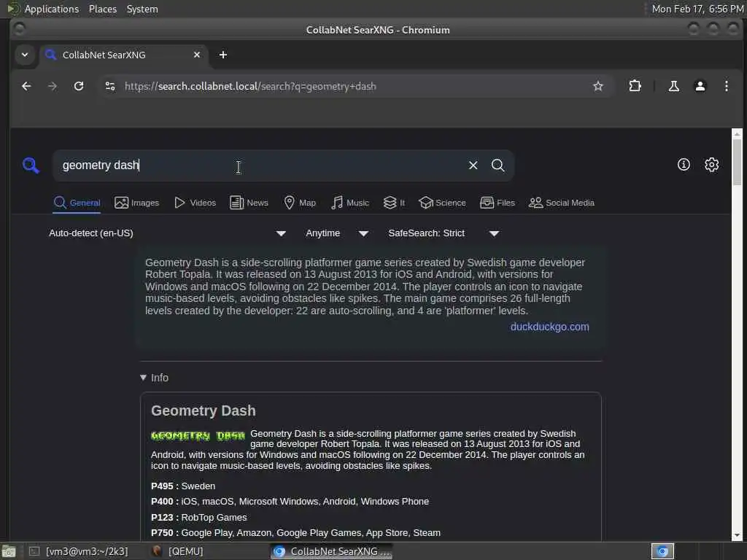Open Chromium three-dot menu
Screen dimensions: 747x560
(726, 86)
